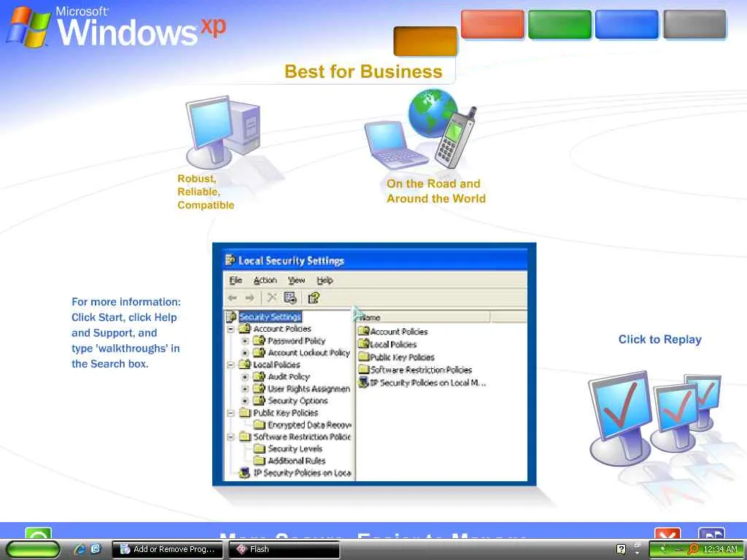
Task: Click the Back arrow in Local Security Settings toolbar
Action: pyautogui.click(x=233, y=298)
